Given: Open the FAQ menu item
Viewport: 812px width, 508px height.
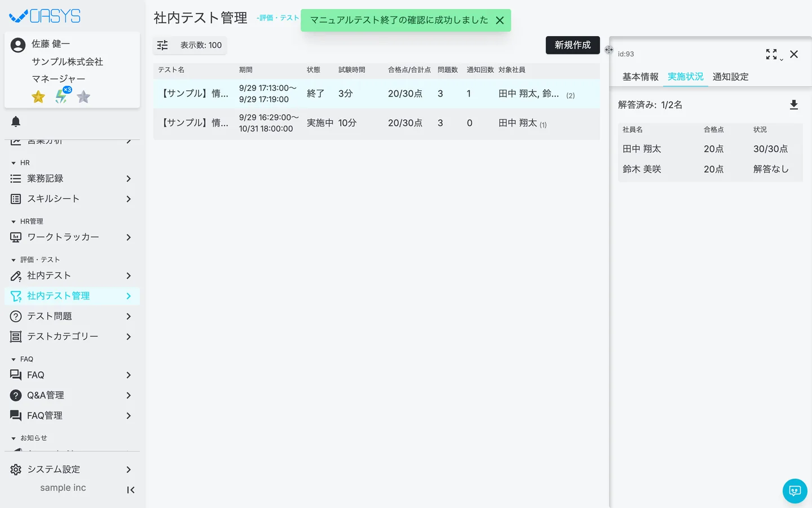Looking at the screenshot, I should pos(72,375).
